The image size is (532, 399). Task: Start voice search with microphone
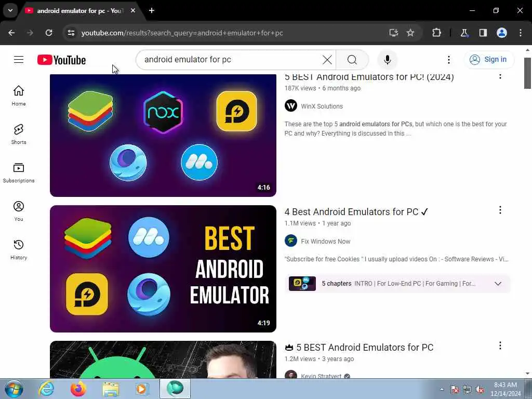click(387, 60)
